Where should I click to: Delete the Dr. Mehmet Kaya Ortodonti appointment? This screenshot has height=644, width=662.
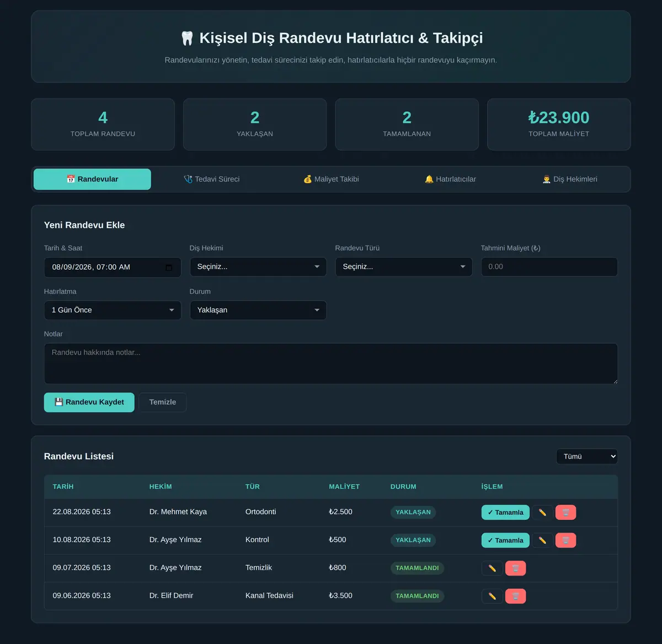pyautogui.click(x=565, y=513)
